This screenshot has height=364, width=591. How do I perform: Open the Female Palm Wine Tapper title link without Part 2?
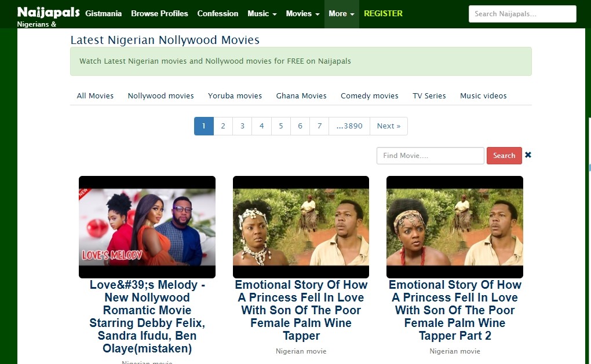click(x=301, y=310)
